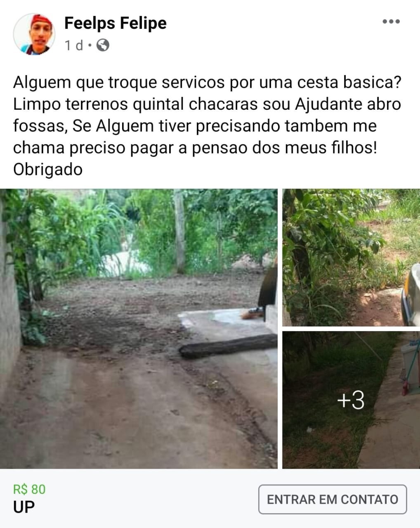Select the 'UP' listing title
This screenshot has width=420, height=528.
(x=24, y=507)
